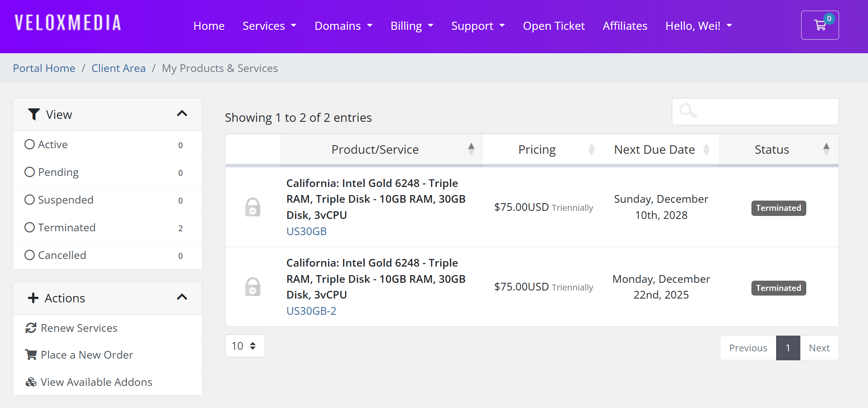Screen dimensions: 868x408
Task: Click the View Available Addons cubes icon
Action: [31, 382]
